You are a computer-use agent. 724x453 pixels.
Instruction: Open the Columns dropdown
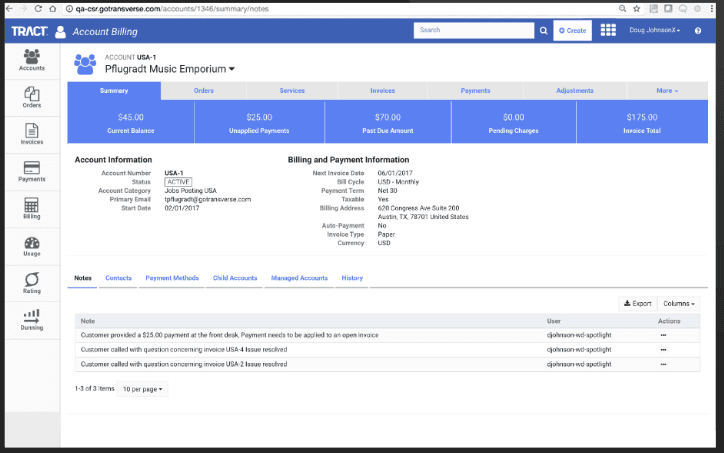click(x=679, y=303)
